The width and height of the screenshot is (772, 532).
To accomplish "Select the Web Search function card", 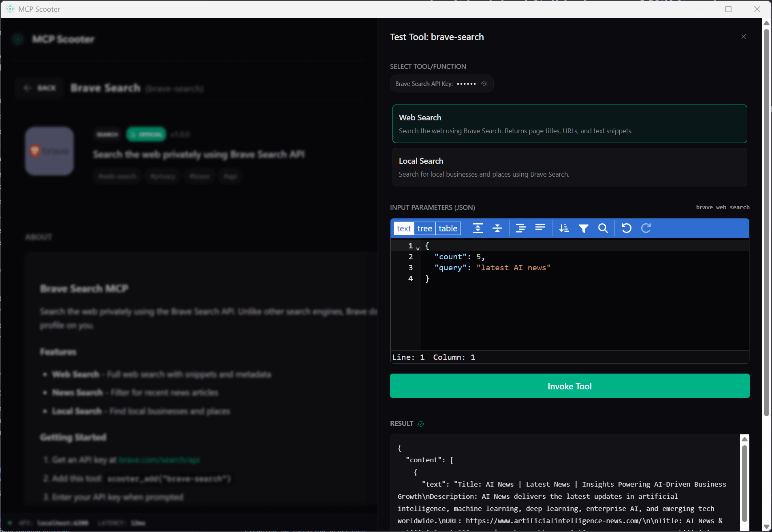I will 569,124.
